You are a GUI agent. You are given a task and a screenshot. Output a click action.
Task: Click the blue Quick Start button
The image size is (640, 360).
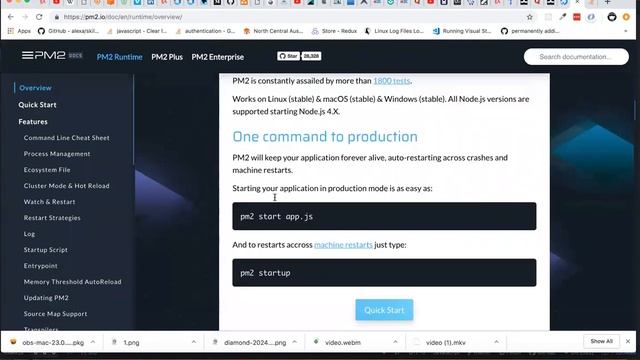[x=384, y=310]
